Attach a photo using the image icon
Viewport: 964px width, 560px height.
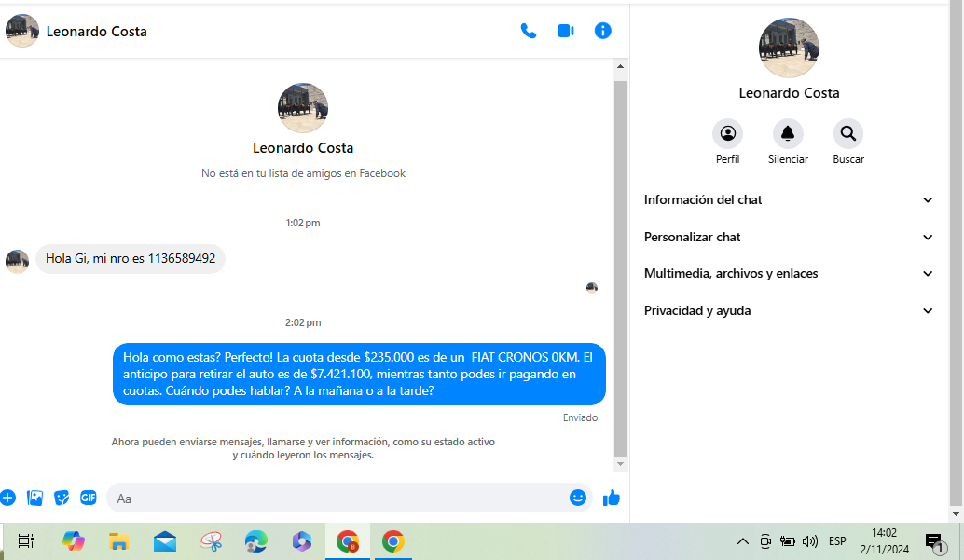[x=35, y=498]
